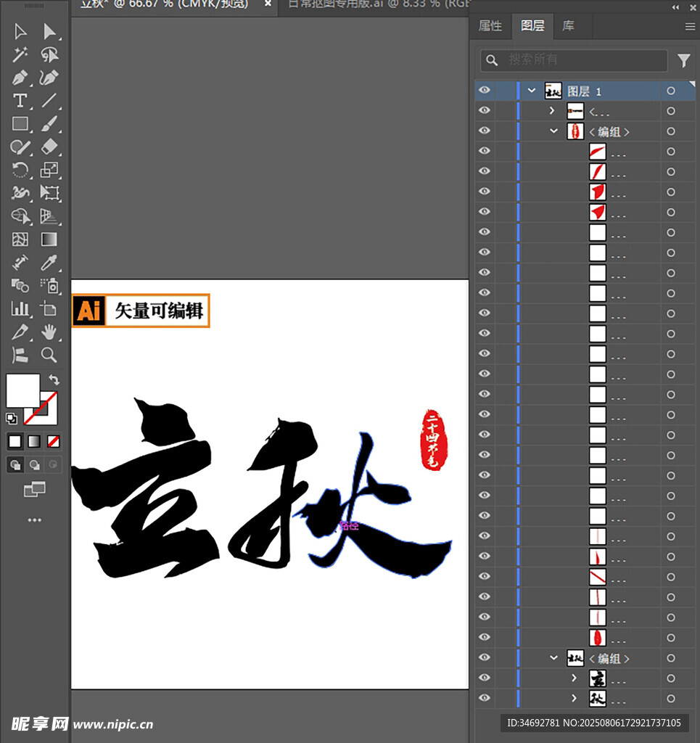Choose the Pen tool
This screenshot has width=700, height=743.
20,78
